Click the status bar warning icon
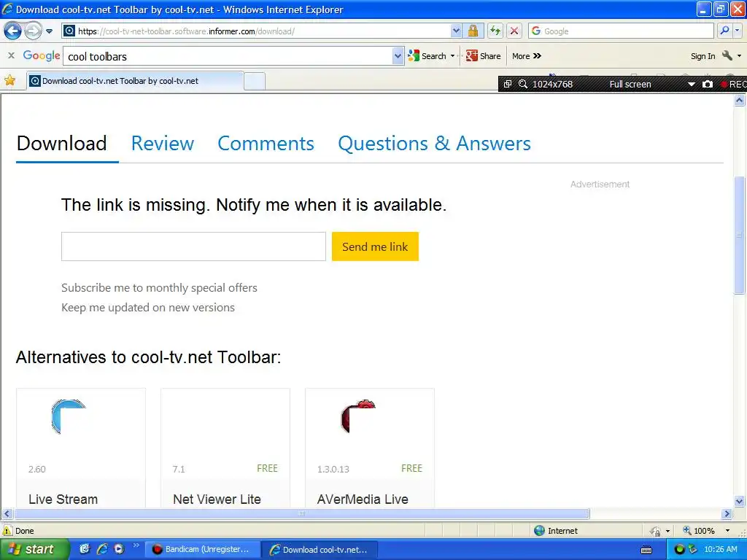Viewport: 747px width, 560px height. [x=7, y=531]
